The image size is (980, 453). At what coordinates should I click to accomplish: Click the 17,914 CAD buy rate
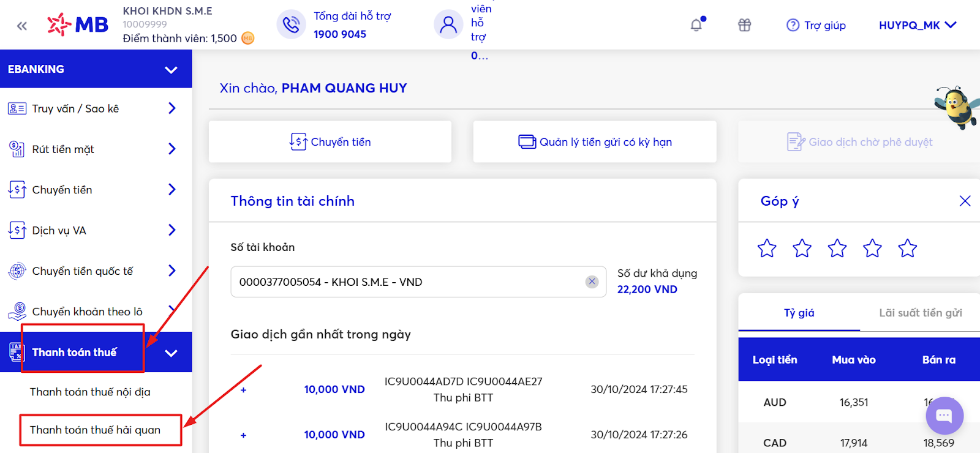coord(854,443)
